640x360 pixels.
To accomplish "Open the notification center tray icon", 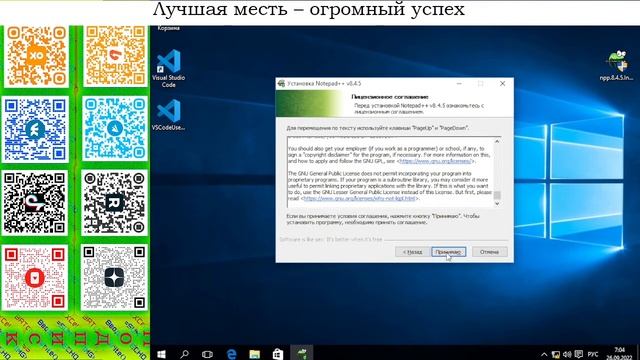I will click(x=578, y=354).
